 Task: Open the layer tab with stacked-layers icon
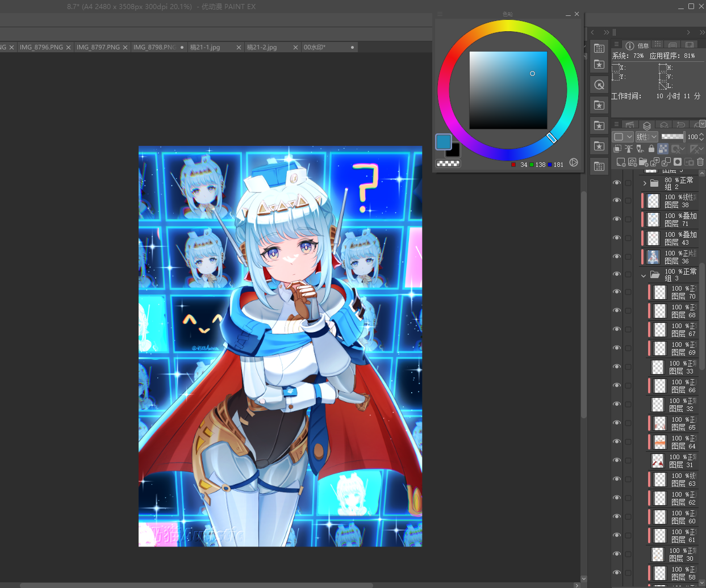pyautogui.click(x=647, y=125)
